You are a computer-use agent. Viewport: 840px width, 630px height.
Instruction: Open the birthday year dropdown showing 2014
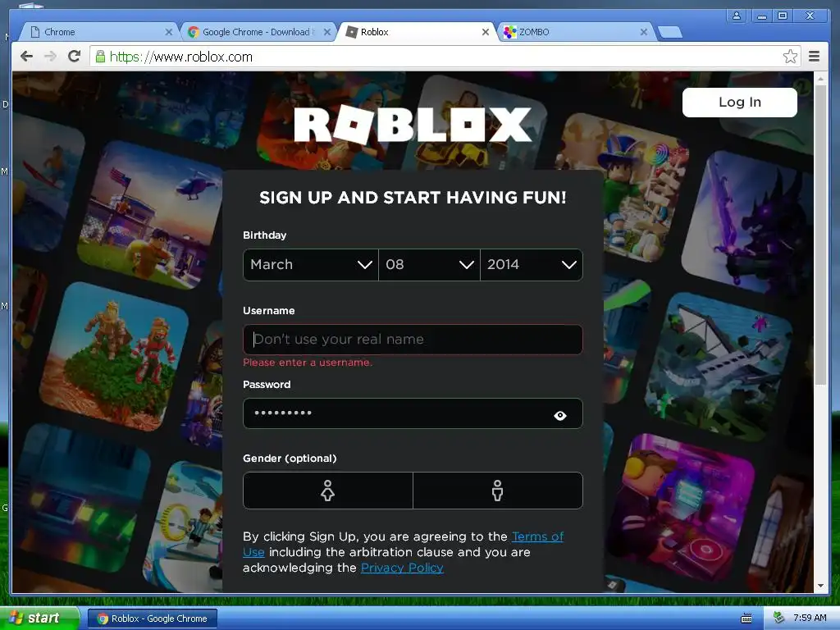click(x=532, y=265)
